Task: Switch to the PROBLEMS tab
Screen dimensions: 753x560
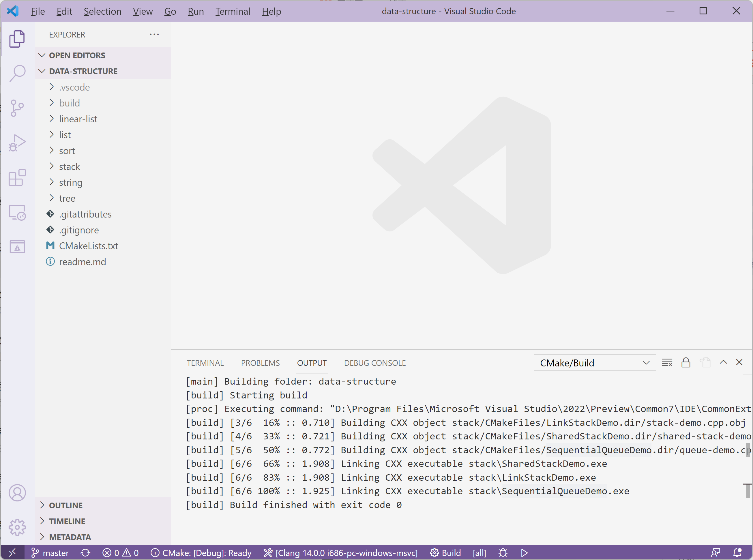Action: [260, 363]
